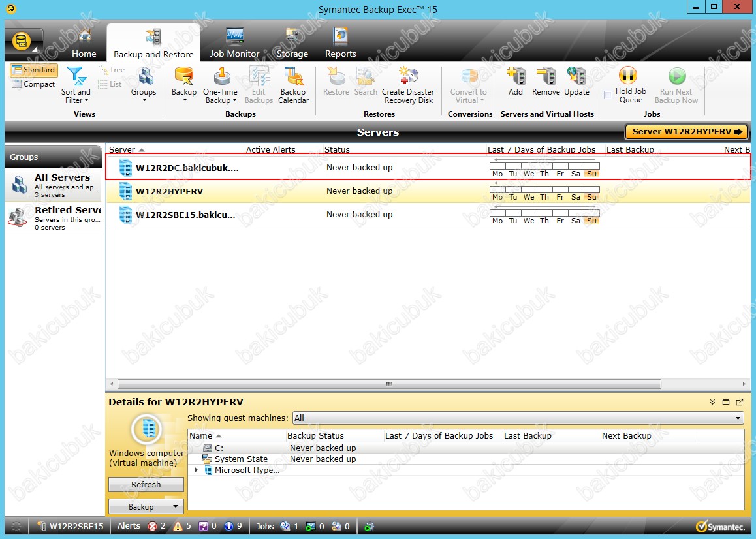
Task: Open the One-Time Backup dropdown
Action: (x=221, y=85)
